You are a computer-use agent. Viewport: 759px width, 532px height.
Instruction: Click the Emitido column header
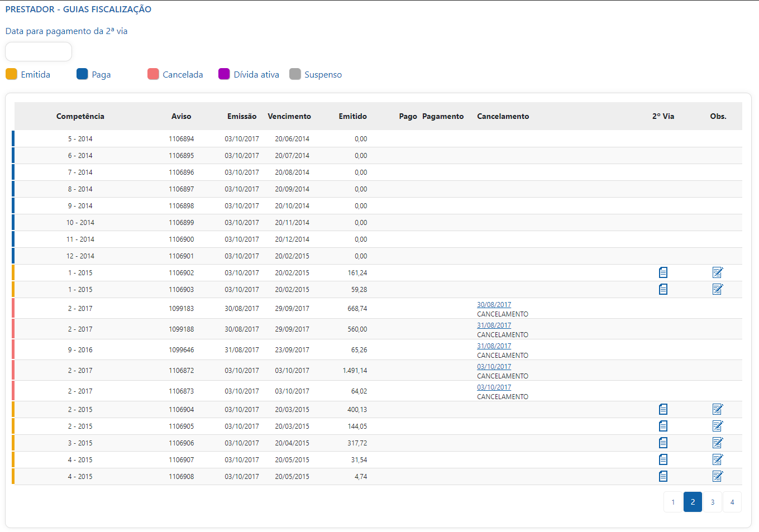(353, 116)
